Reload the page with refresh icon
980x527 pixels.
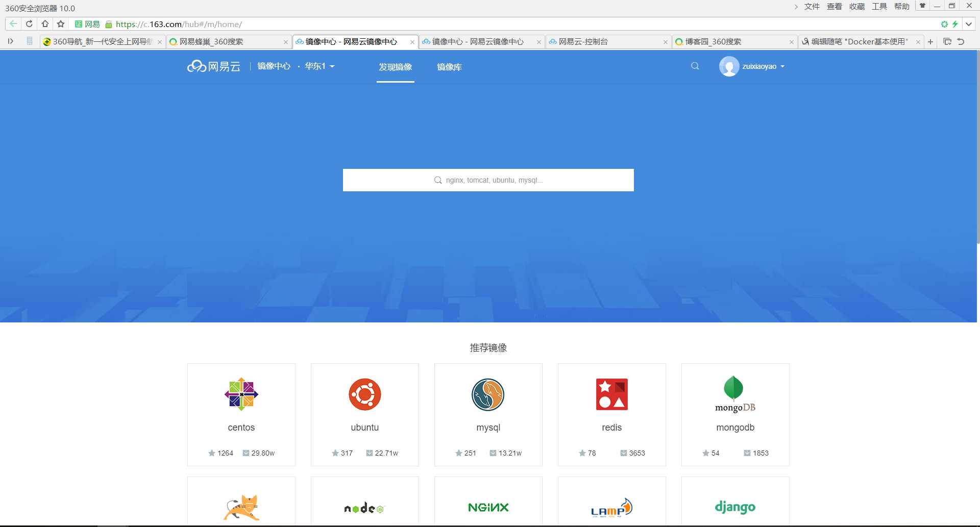tap(29, 24)
